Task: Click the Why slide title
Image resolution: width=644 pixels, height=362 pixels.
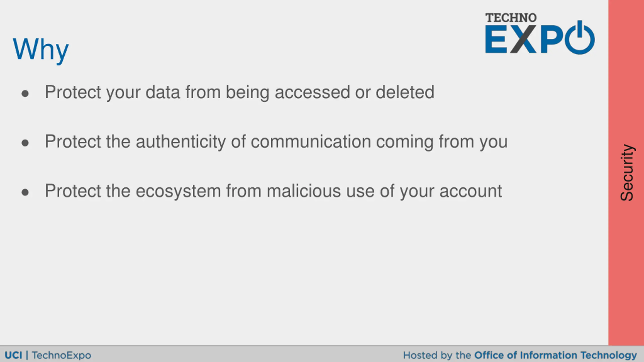Action: (41, 50)
